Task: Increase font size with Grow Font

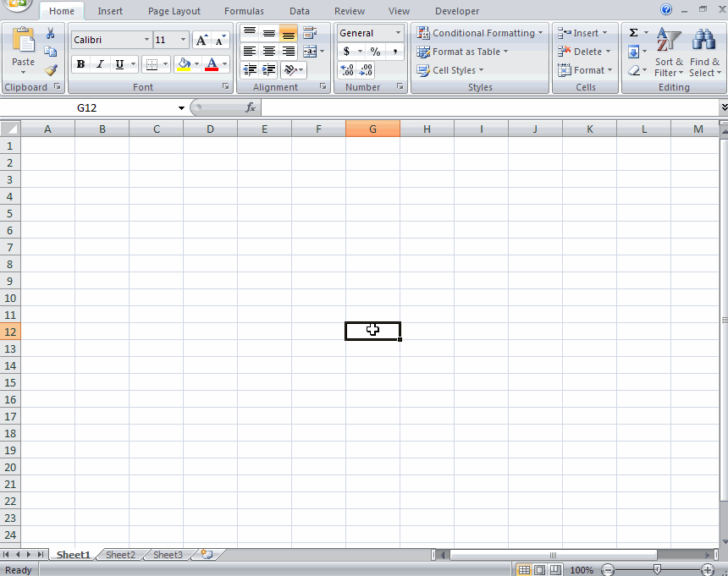Action: [201, 40]
